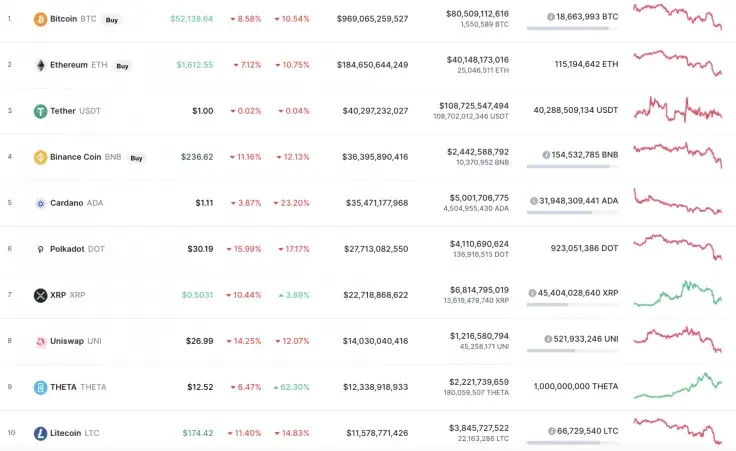Click the info icon beside Bitcoin circulating supply
Viewport: 736px width, 451px height.
pyautogui.click(x=551, y=17)
